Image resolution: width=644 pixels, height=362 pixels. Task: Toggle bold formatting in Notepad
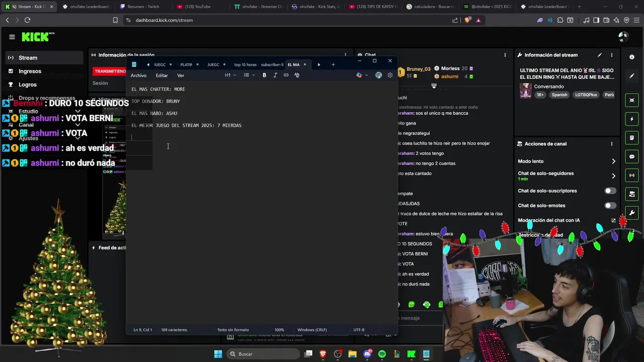point(264,75)
